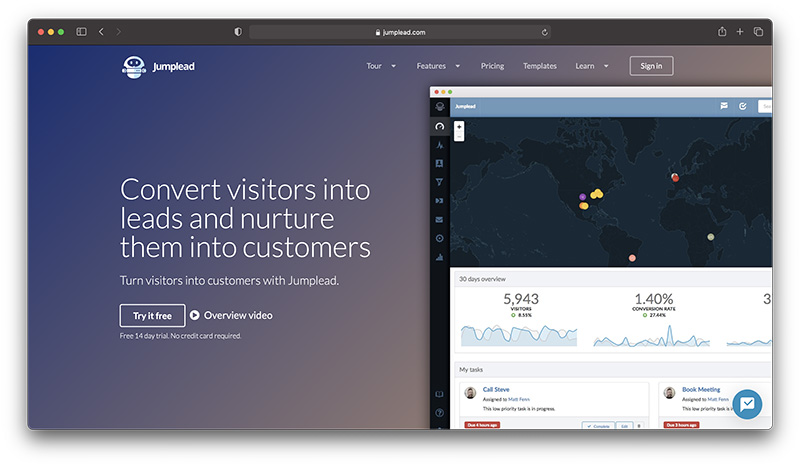Image resolution: width=800 pixels, height=466 pixels.
Task: Open the funnel icon in dashboard sidebar
Action: point(439,182)
